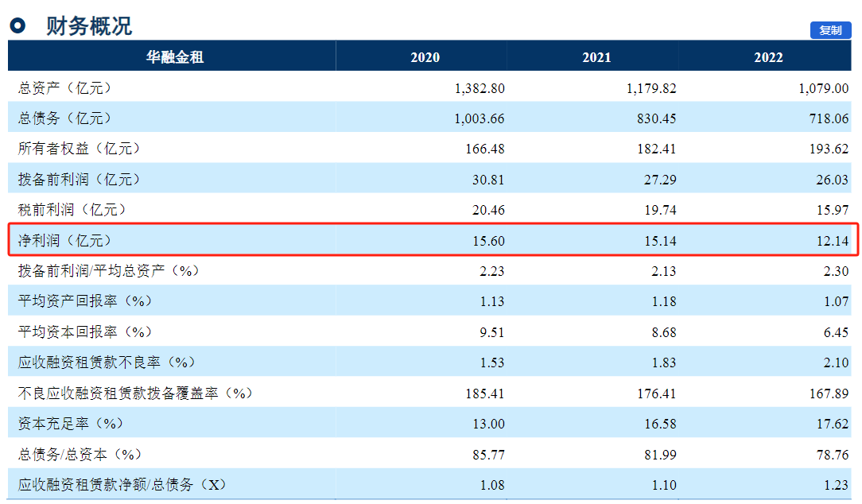The image size is (862, 504).
Task: Click the total debt value 718.06
Action: click(829, 118)
